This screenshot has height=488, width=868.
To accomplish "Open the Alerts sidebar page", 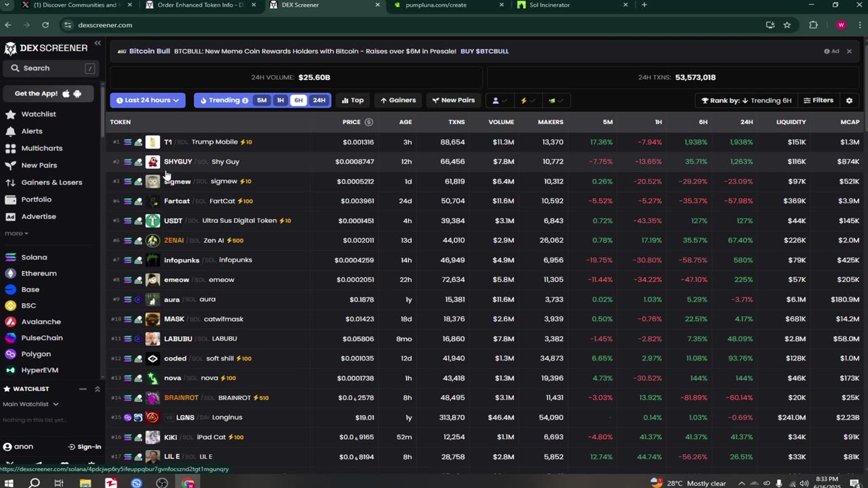I will coord(31,131).
